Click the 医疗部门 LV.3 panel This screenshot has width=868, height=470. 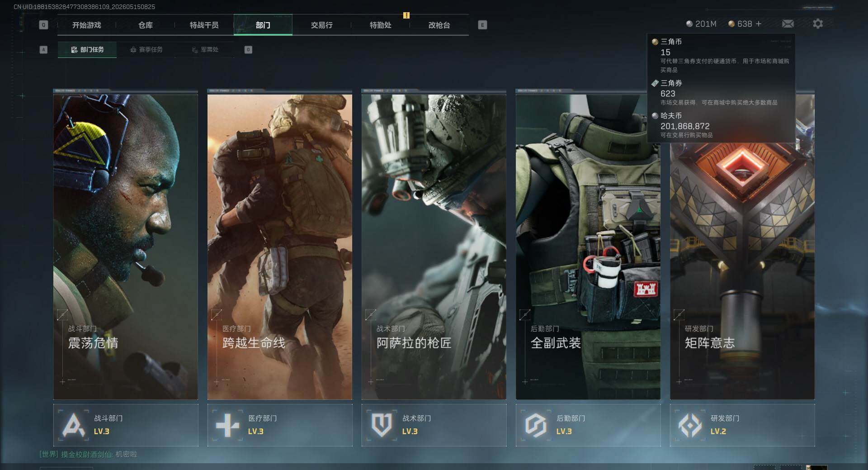280,425
